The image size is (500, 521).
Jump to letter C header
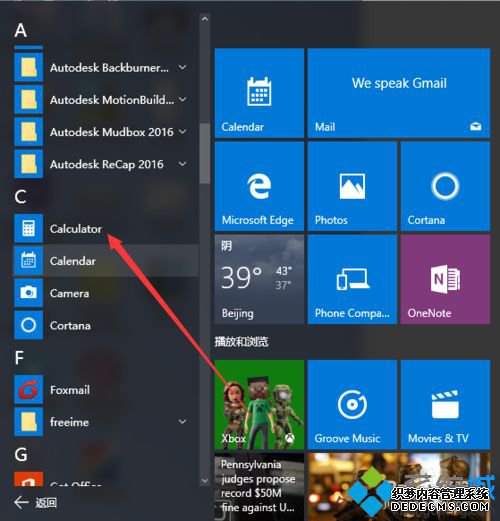(x=20, y=197)
